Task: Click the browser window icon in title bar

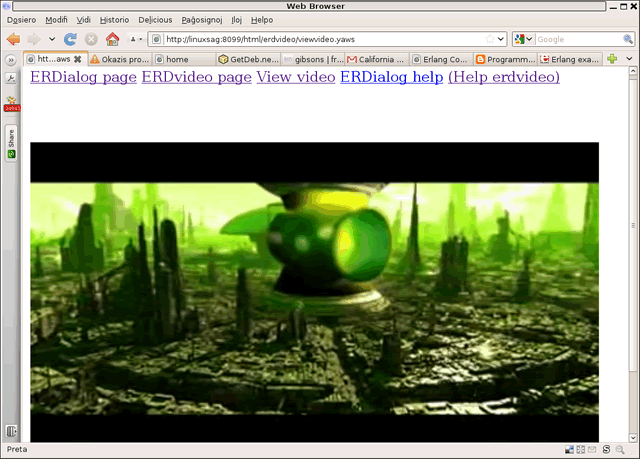Action: pos(6,6)
